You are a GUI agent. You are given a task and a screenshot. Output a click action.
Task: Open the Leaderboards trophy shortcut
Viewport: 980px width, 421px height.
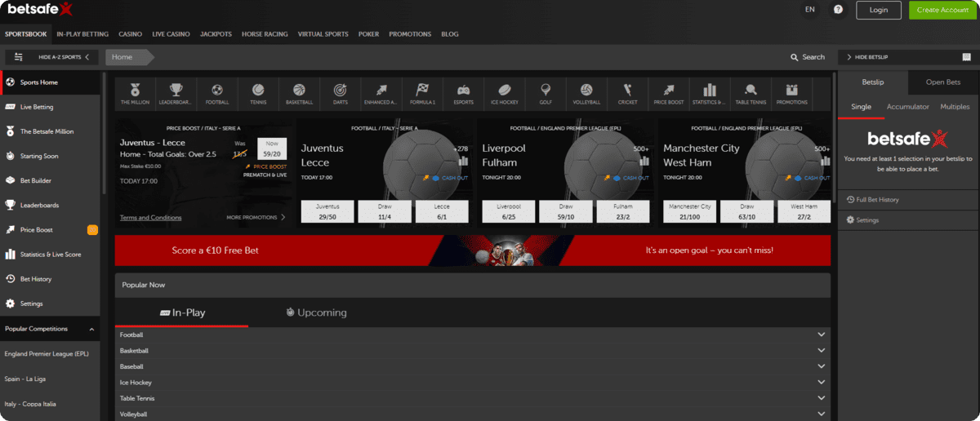click(176, 91)
